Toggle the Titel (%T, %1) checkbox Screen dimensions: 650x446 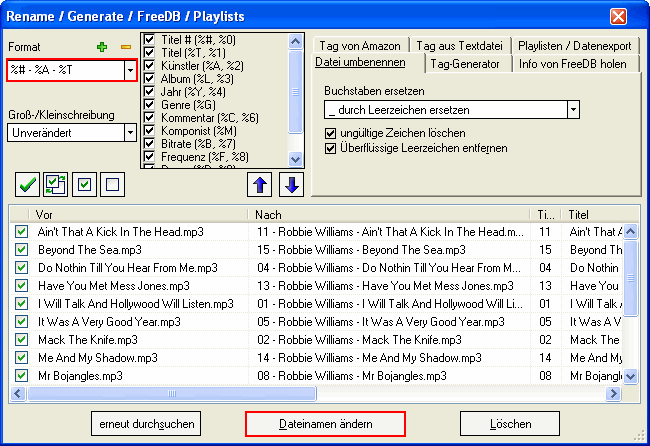[x=149, y=53]
